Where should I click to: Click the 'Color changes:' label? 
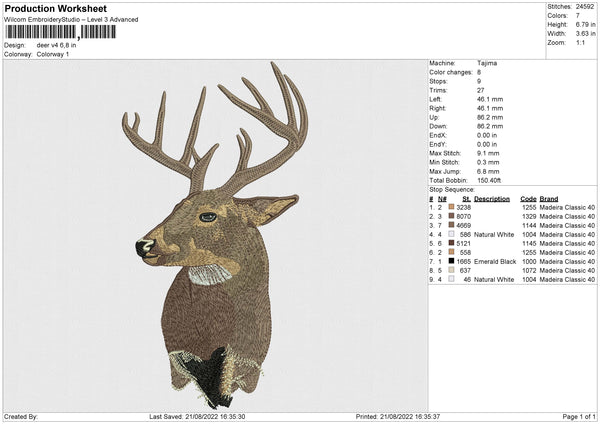[451, 72]
